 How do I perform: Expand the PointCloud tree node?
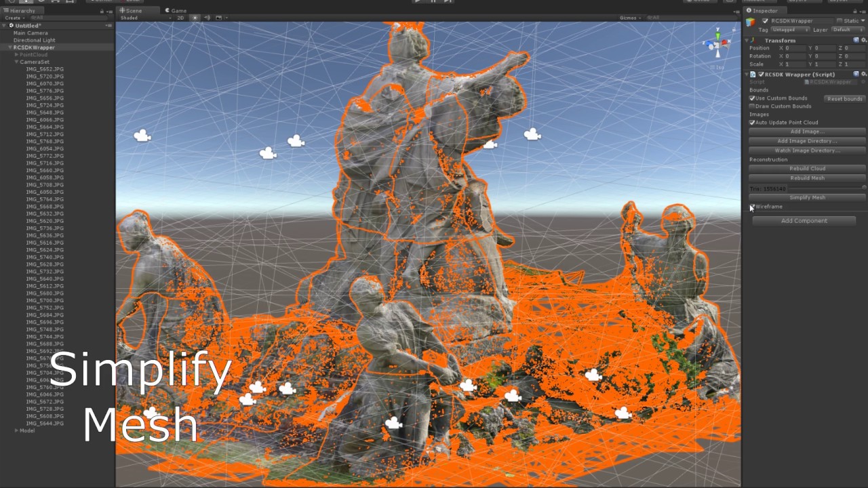click(x=17, y=55)
